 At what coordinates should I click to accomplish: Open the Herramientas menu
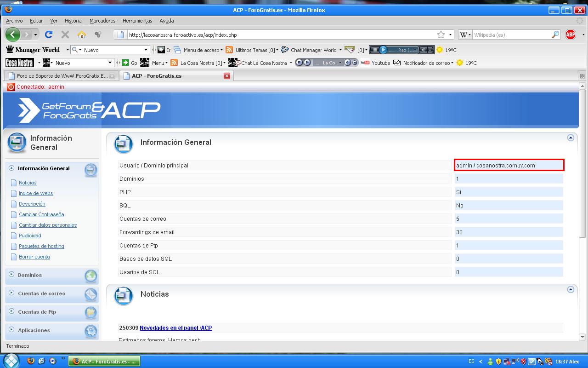[x=137, y=21]
